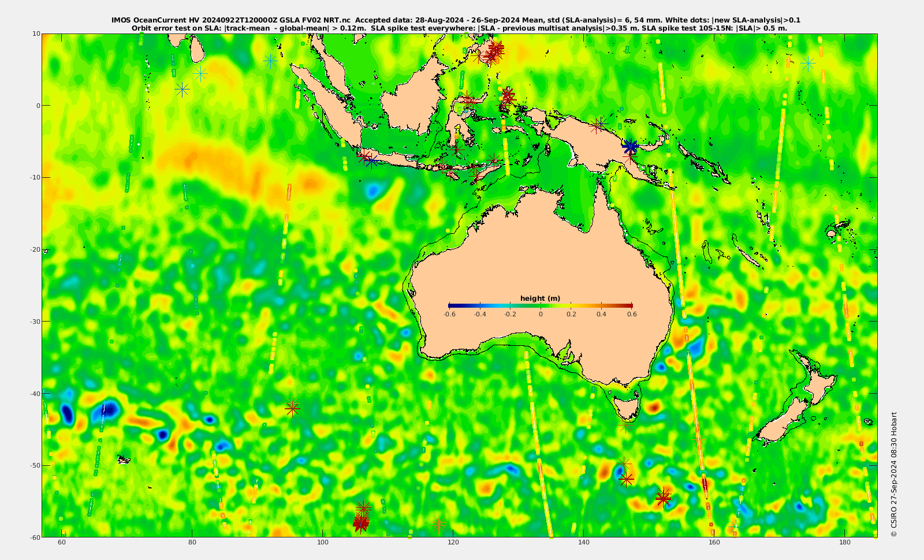Viewport: 924px width, 560px height.
Task: Click the latitude axis label "-50"
Action: [35, 465]
